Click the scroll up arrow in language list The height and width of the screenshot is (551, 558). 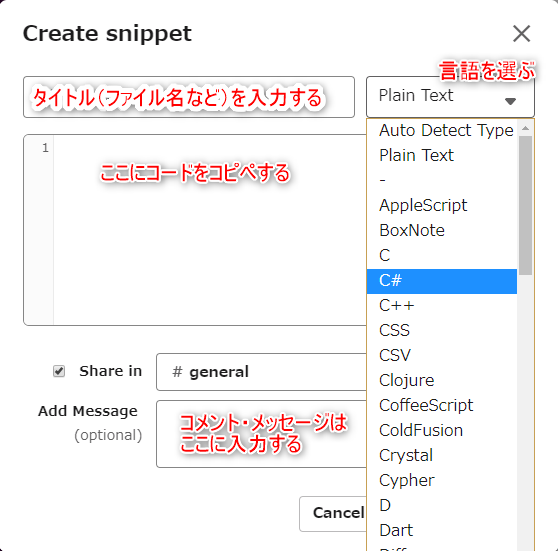point(526,128)
